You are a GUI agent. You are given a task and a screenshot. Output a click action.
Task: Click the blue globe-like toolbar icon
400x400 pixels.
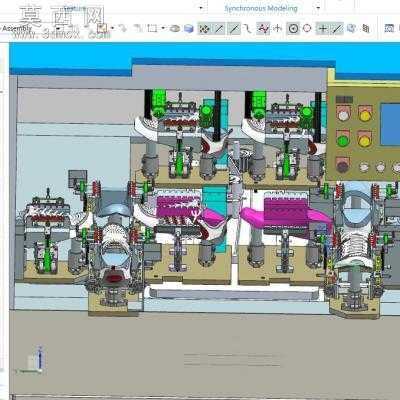(351, 28)
